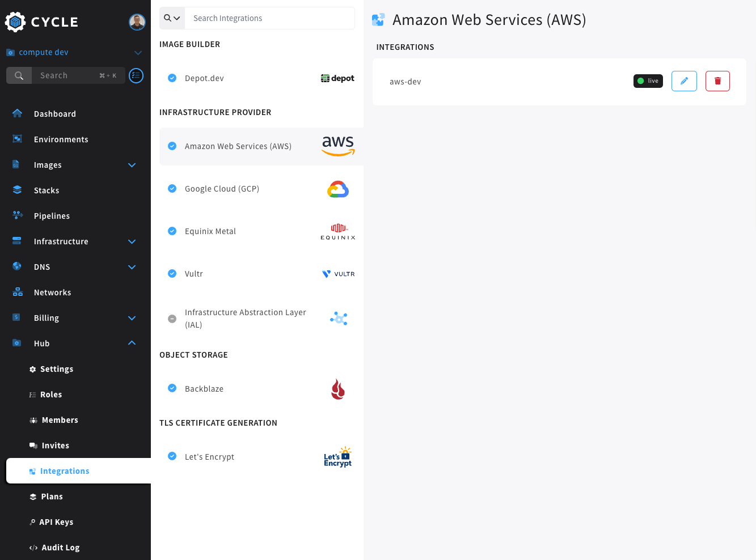Click the Search Integrations input field
The width and height of the screenshot is (756, 560).
click(x=269, y=18)
